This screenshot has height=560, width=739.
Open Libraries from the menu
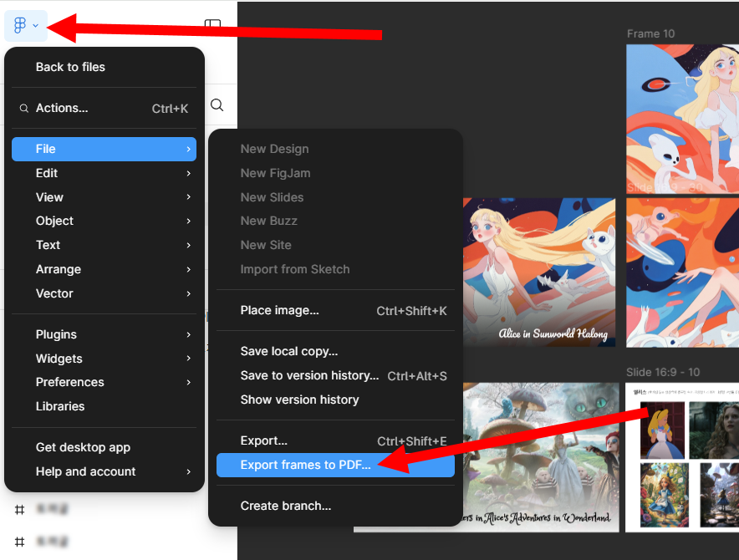point(104,406)
